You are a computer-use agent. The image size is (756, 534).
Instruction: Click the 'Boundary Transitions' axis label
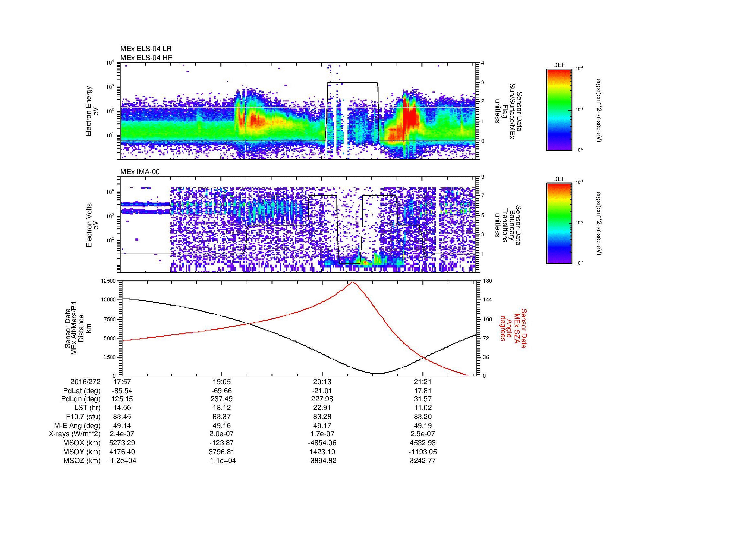(509, 225)
